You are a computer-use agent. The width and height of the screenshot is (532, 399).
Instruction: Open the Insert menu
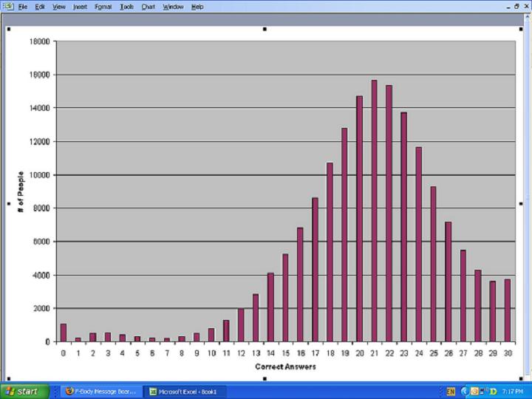tap(80, 7)
